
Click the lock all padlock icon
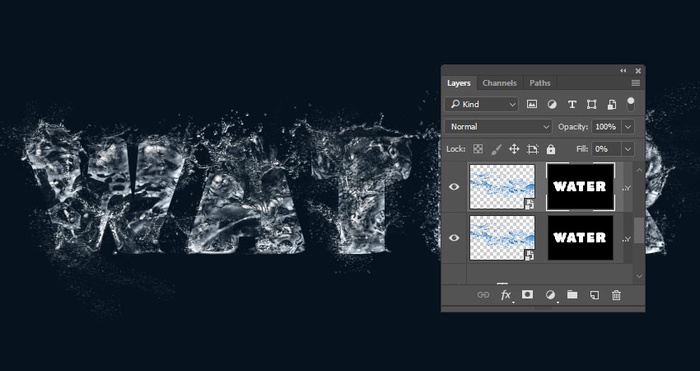click(551, 149)
